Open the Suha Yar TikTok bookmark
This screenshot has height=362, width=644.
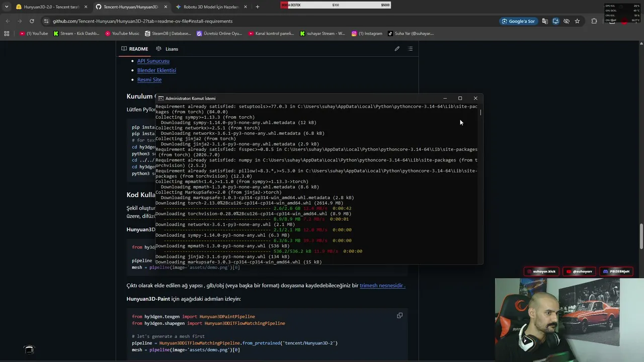pyautogui.click(x=411, y=34)
